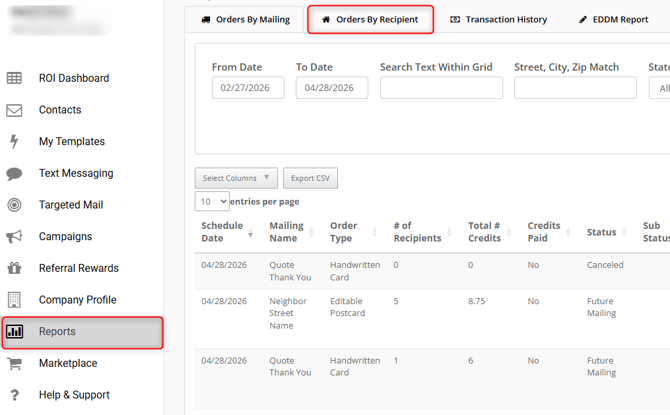
Task: Click the Marketplace shopping cart icon
Action: [x=14, y=363]
